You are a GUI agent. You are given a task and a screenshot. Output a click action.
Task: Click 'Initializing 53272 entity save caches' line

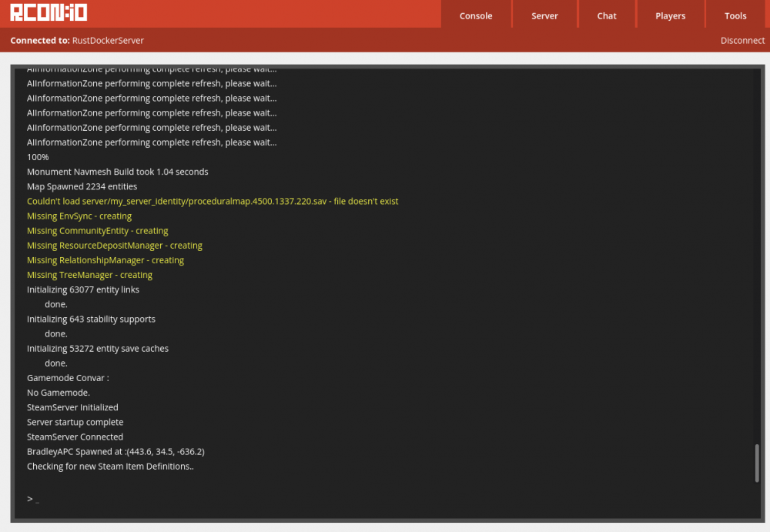click(98, 349)
